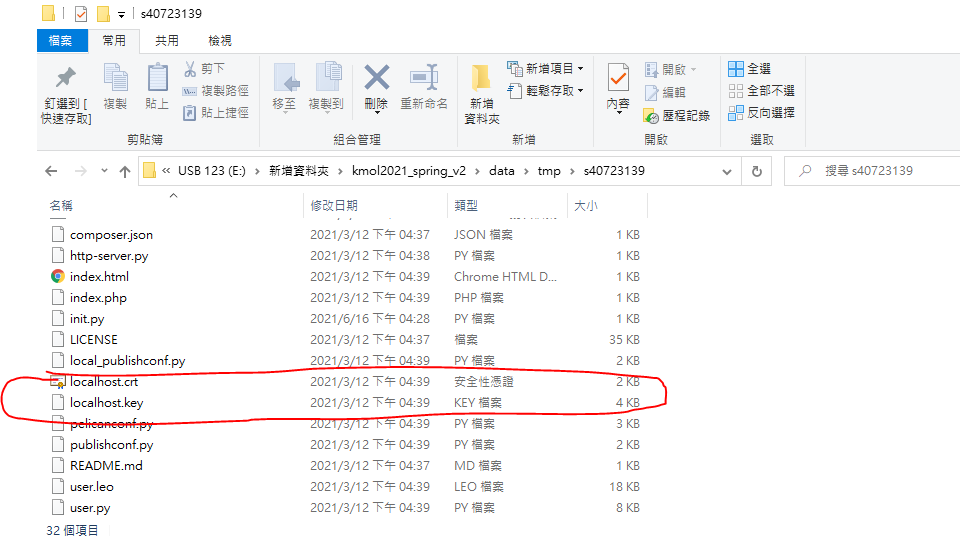This screenshot has width=960, height=540.
Task: Click the Chrome icon of index.html
Action: click(58, 276)
